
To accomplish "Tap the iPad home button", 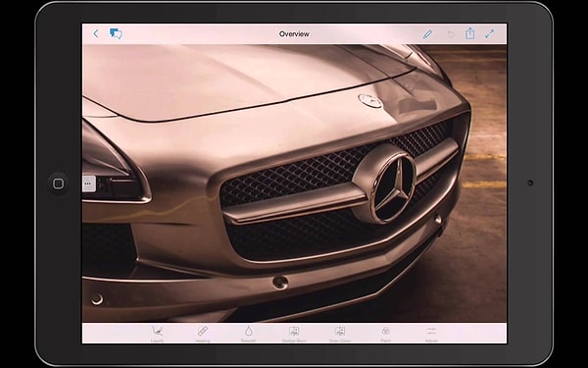I will [59, 184].
